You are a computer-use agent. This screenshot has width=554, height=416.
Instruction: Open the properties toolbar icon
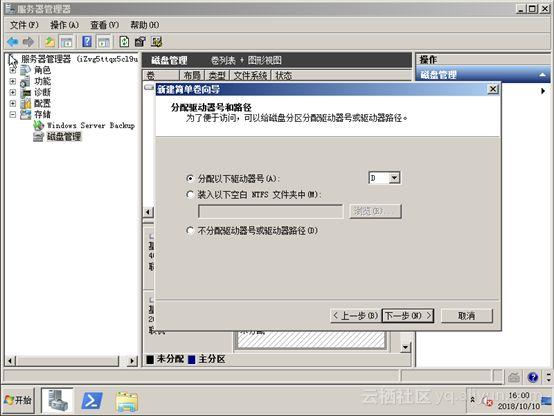tap(140, 42)
